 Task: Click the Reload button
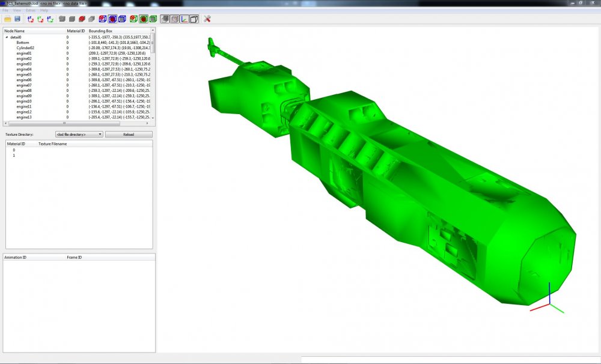129,135
